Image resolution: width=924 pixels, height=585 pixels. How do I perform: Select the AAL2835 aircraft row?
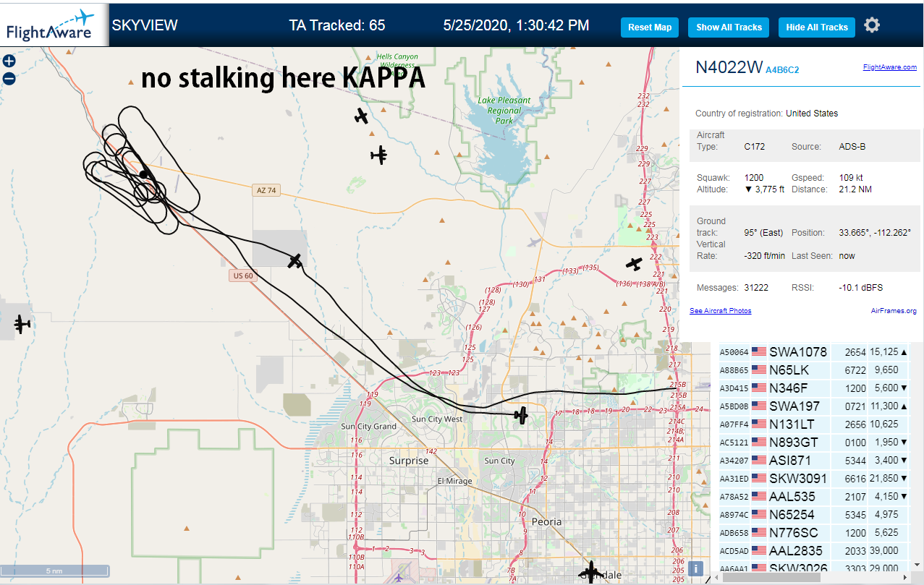[813, 551]
